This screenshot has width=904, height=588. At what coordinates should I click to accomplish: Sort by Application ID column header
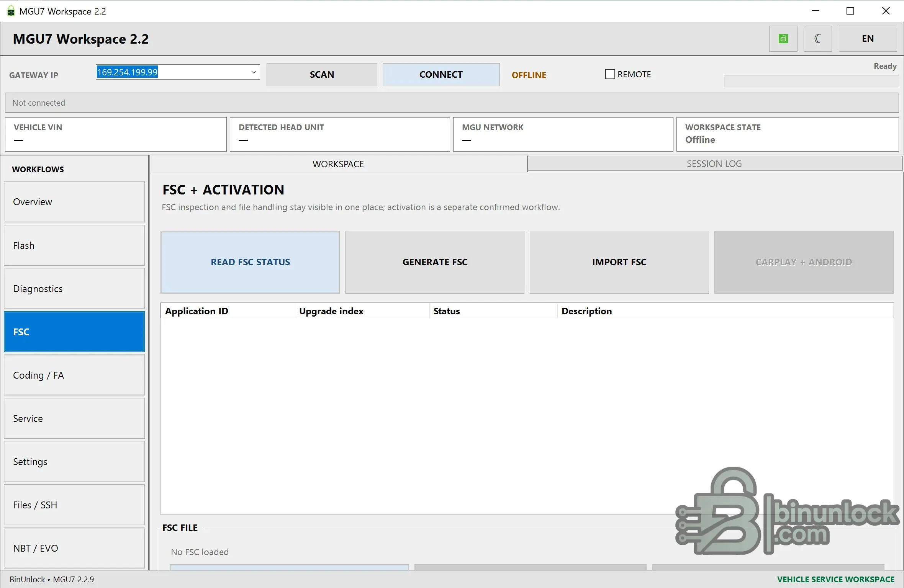[x=228, y=311]
